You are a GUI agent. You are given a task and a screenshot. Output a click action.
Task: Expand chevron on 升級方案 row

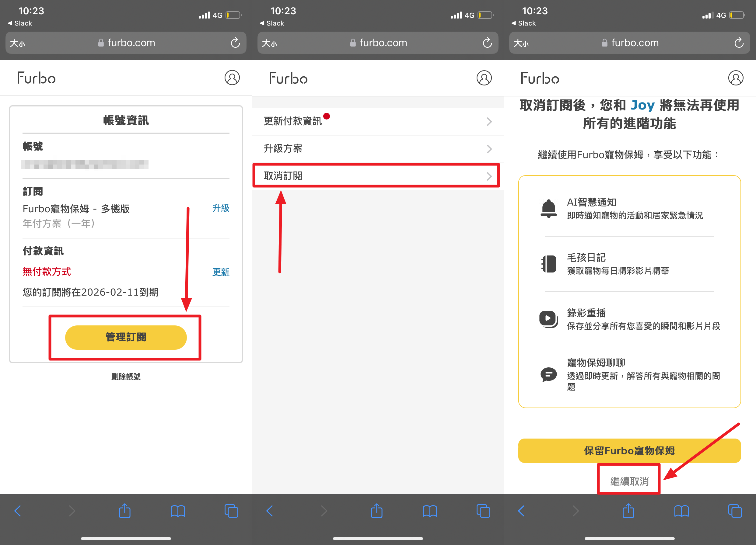point(489,149)
